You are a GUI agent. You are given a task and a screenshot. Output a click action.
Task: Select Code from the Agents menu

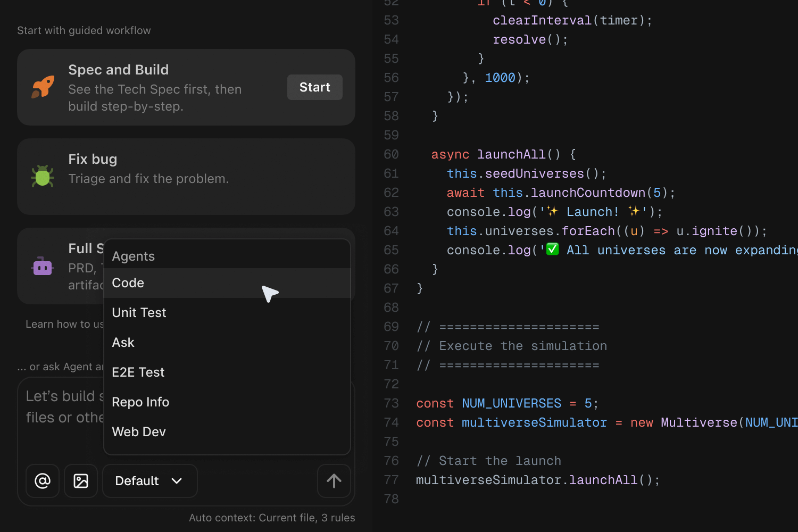coord(128,283)
